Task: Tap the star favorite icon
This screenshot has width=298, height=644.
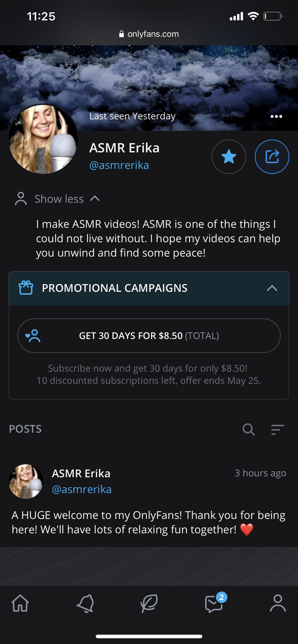Action: tap(229, 156)
